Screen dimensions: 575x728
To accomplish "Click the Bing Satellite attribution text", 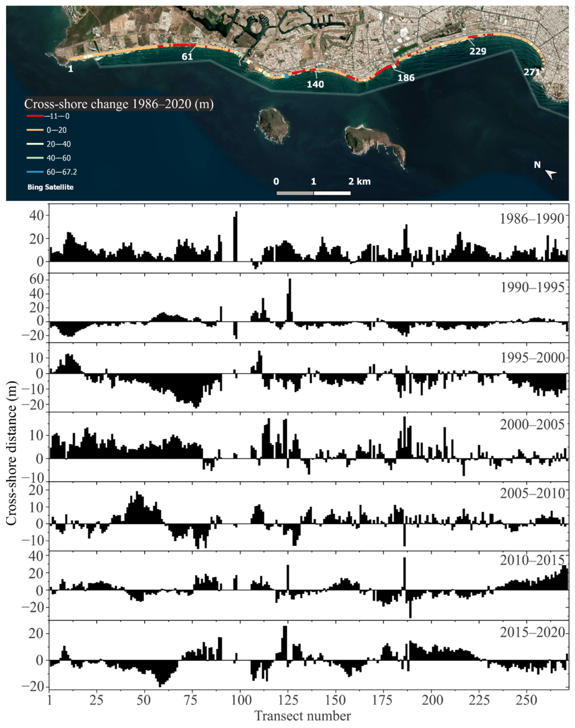I will pos(50,187).
